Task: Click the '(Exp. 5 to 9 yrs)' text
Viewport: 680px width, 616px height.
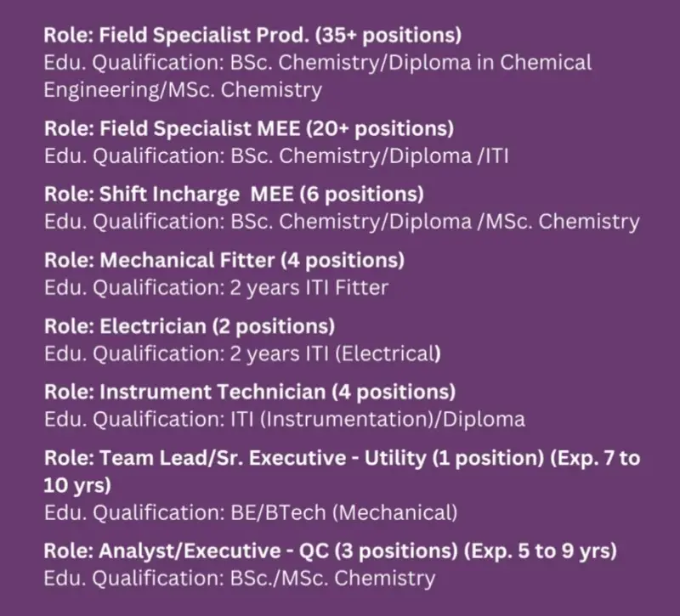Action: pos(541,551)
